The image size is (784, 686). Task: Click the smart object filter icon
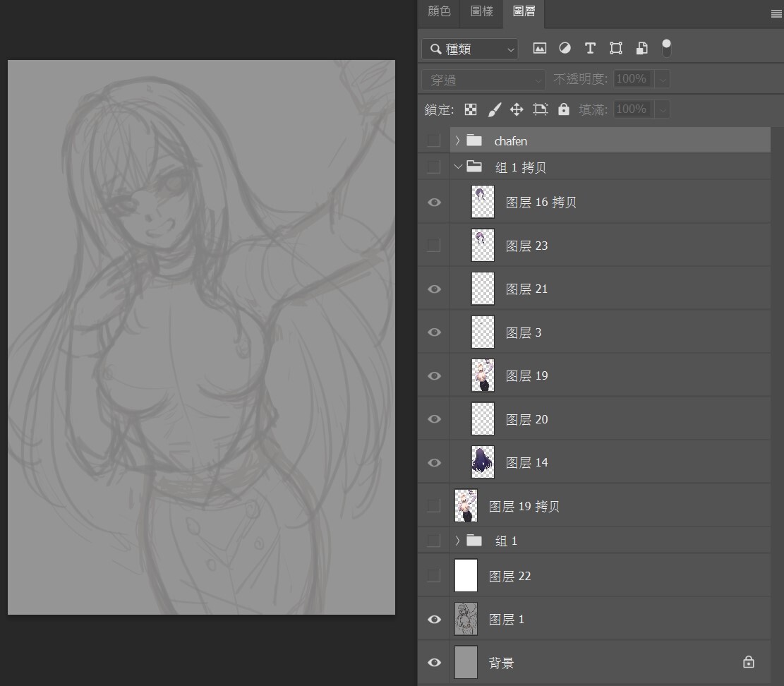click(x=641, y=49)
